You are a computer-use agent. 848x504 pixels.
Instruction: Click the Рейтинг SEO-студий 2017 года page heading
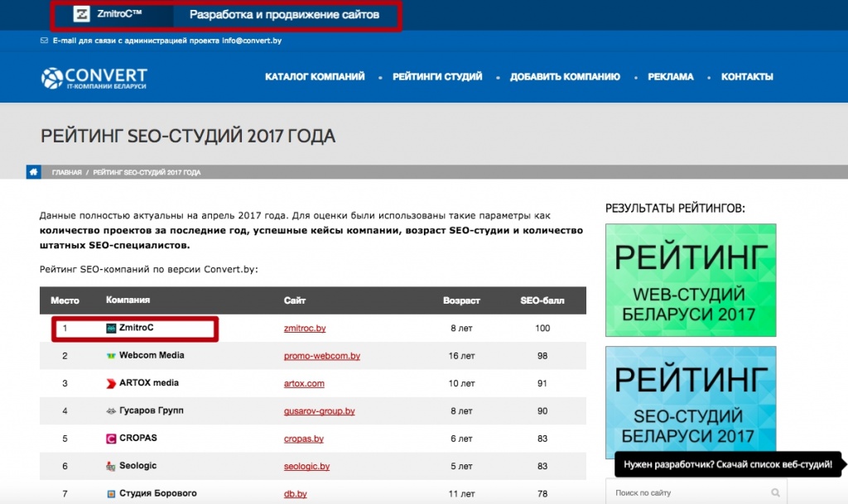tap(188, 136)
